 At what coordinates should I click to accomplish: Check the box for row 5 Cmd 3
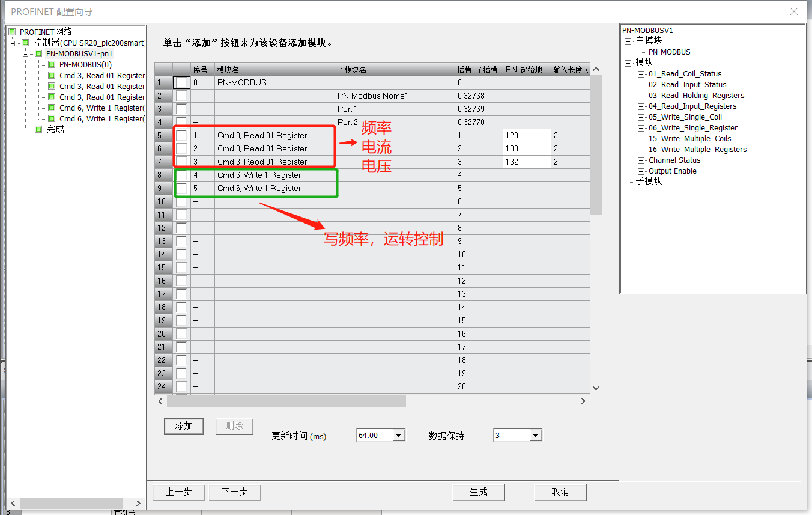point(181,136)
